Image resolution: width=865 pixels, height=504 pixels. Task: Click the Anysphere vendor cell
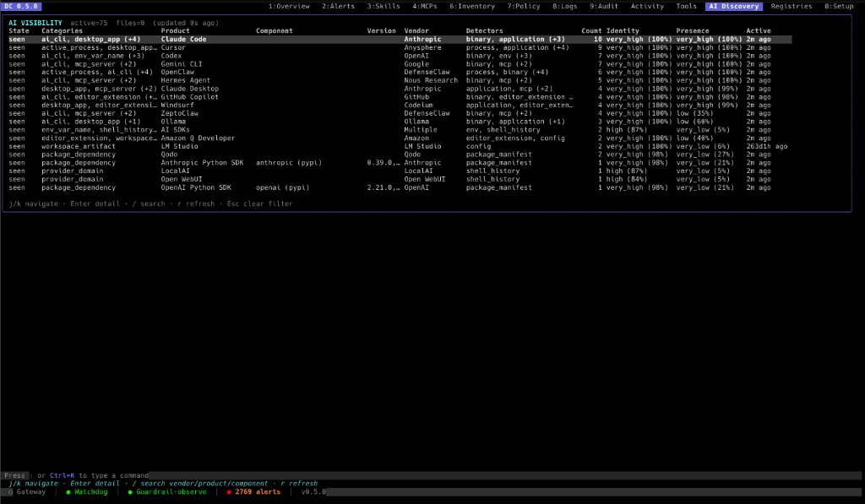(422, 47)
